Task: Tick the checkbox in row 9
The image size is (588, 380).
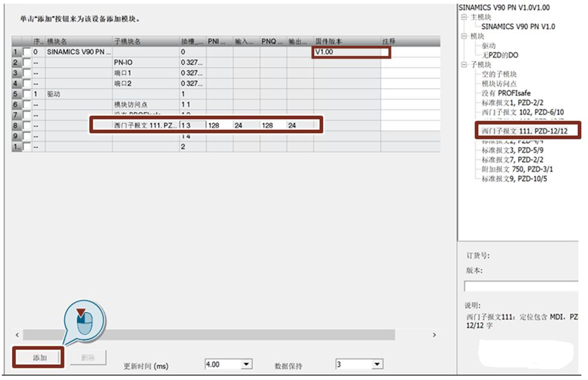Action: (27, 136)
